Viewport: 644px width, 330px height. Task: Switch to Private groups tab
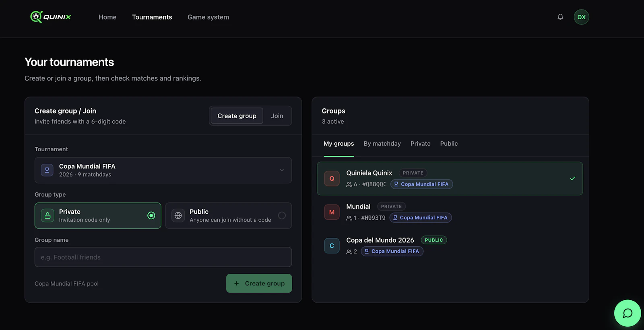420,144
